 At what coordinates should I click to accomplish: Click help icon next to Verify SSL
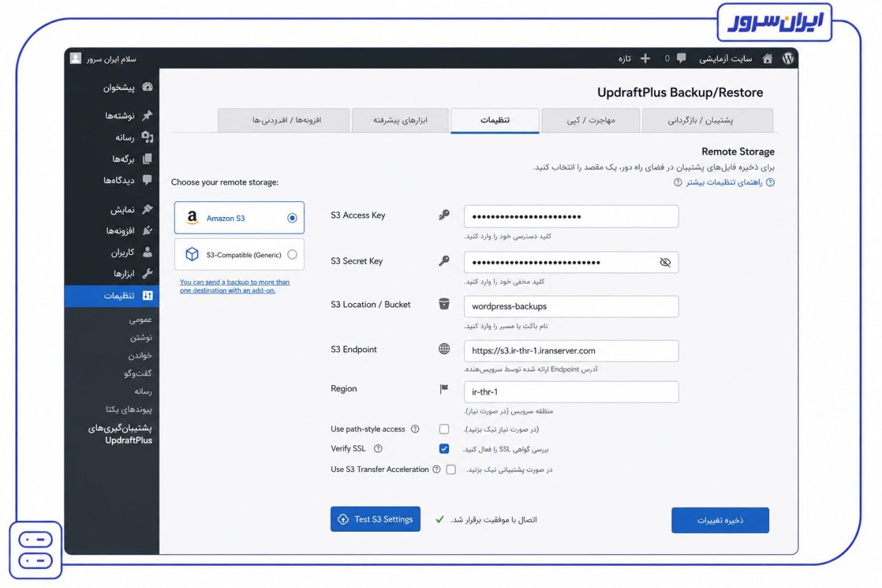tap(379, 449)
